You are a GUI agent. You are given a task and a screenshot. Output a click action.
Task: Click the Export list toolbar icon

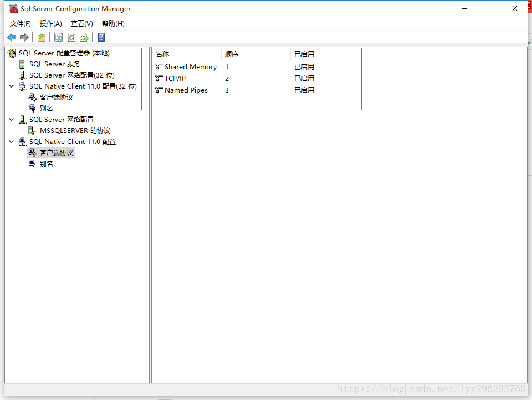click(x=84, y=37)
